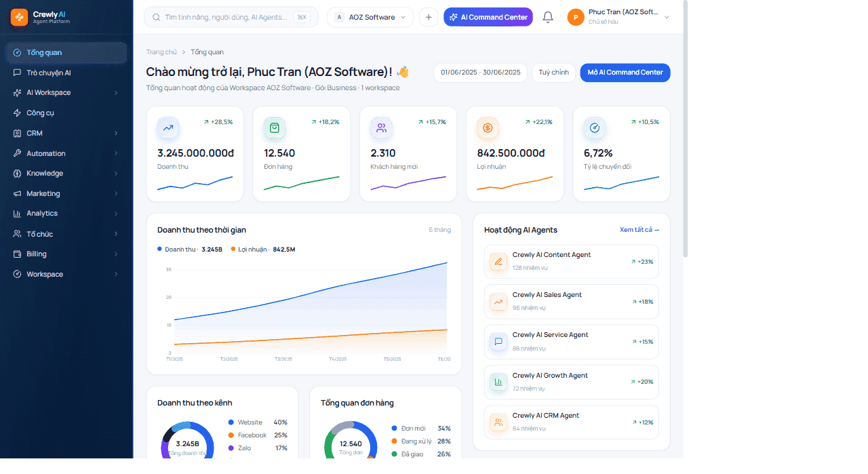
Task: Expand the Workspace menu chevron
Action: click(x=116, y=275)
